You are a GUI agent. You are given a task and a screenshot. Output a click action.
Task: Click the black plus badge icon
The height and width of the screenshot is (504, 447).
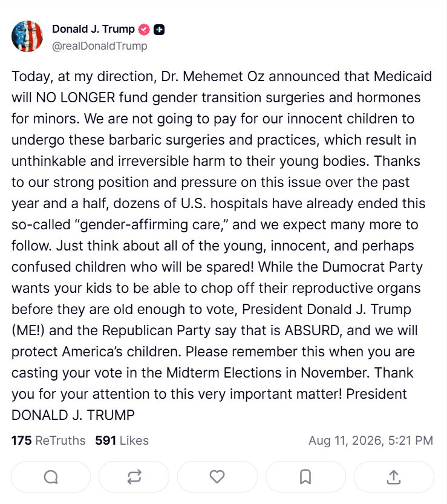(159, 30)
